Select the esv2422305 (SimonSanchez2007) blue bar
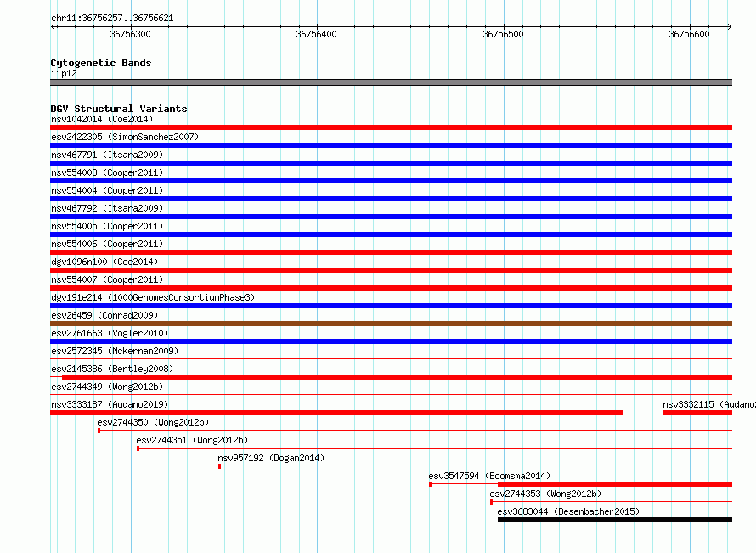The image size is (756, 553). click(391, 145)
